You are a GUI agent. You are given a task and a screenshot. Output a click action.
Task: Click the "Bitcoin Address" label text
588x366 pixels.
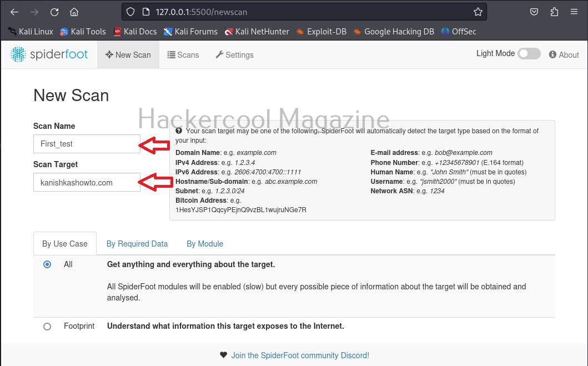tap(201, 200)
